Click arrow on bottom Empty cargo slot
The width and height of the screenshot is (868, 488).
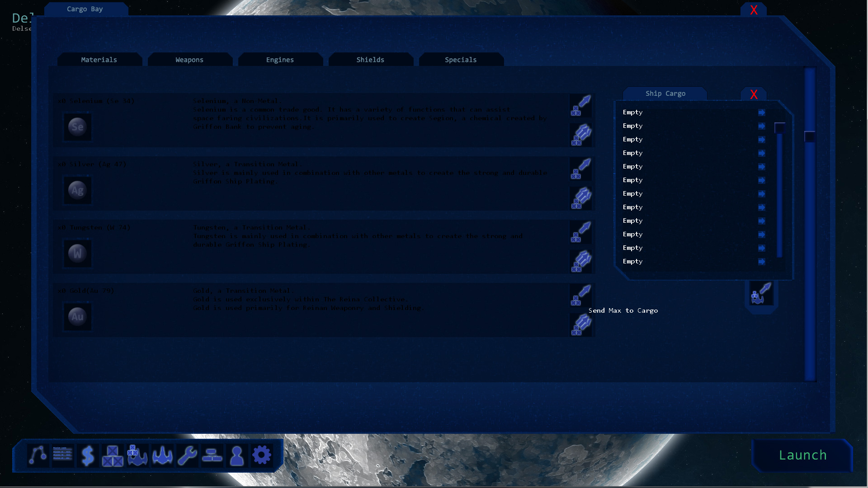click(x=762, y=261)
